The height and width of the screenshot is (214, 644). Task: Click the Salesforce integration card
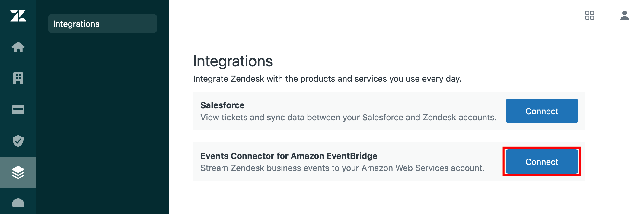pyautogui.click(x=389, y=111)
